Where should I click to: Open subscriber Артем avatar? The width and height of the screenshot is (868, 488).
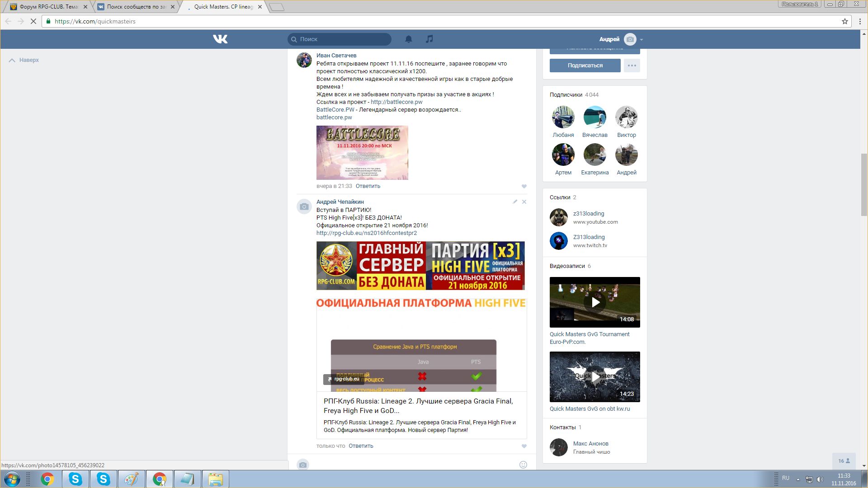(563, 155)
